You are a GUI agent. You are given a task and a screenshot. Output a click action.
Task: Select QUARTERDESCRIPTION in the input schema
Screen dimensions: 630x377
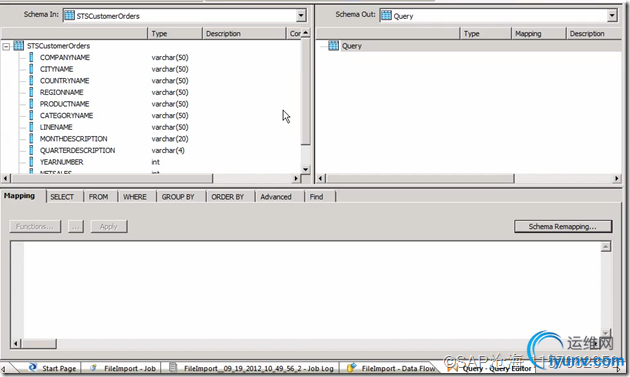pyautogui.click(x=78, y=151)
